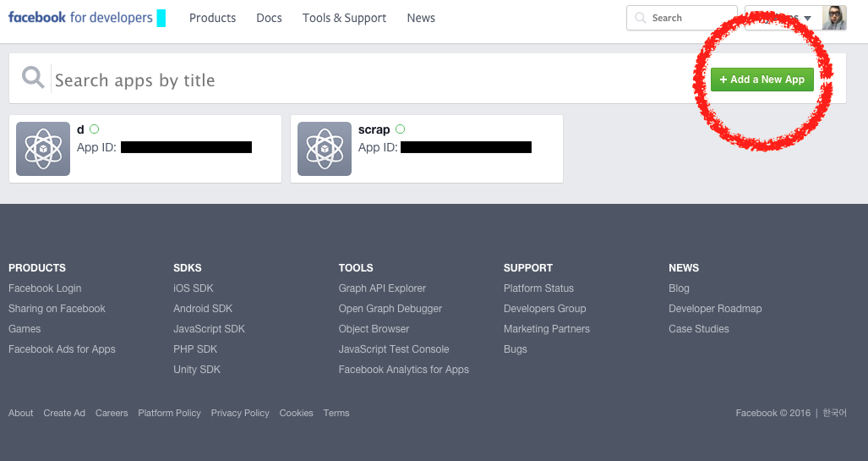Open Facebook Ads for Apps link

tap(62, 349)
